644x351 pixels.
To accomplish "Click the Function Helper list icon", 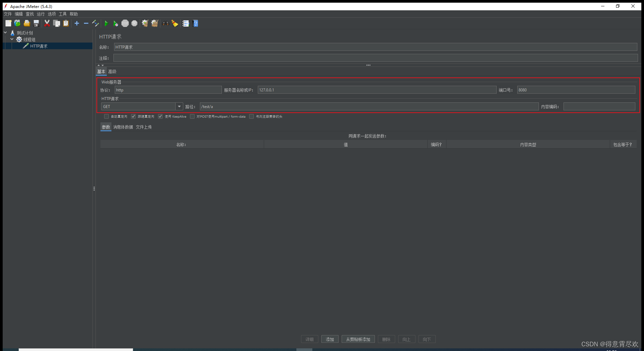I will tap(186, 23).
